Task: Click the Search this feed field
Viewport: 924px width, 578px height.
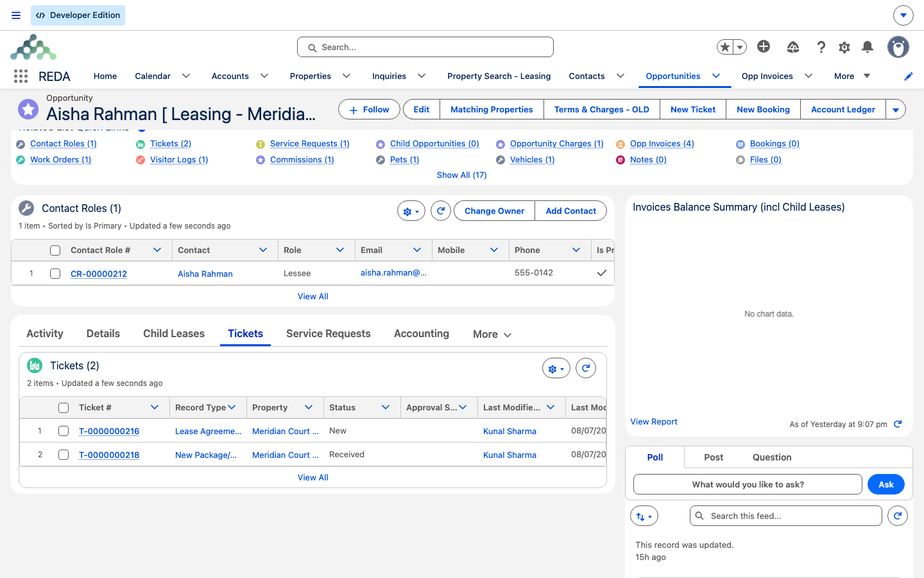Action: (x=786, y=516)
